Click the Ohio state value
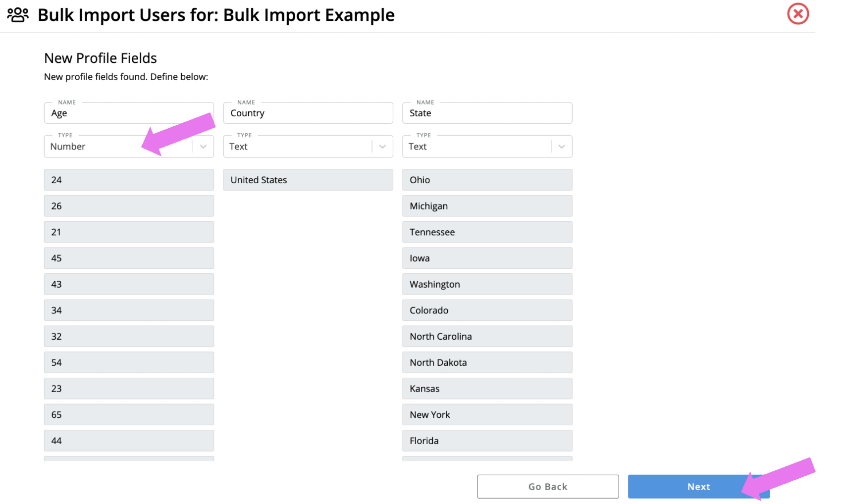Image resolution: width=846 pixels, height=504 pixels. click(487, 180)
